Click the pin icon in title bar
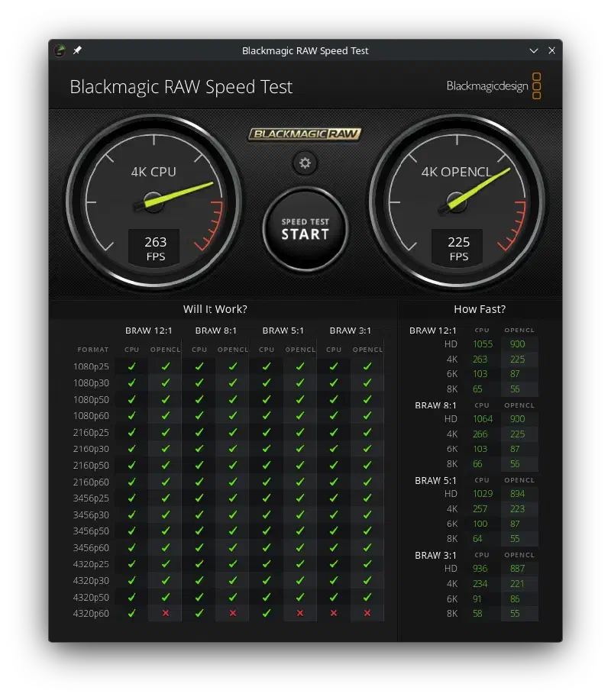The width and height of the screenshot is (611, 700). (x=77, y=50)
